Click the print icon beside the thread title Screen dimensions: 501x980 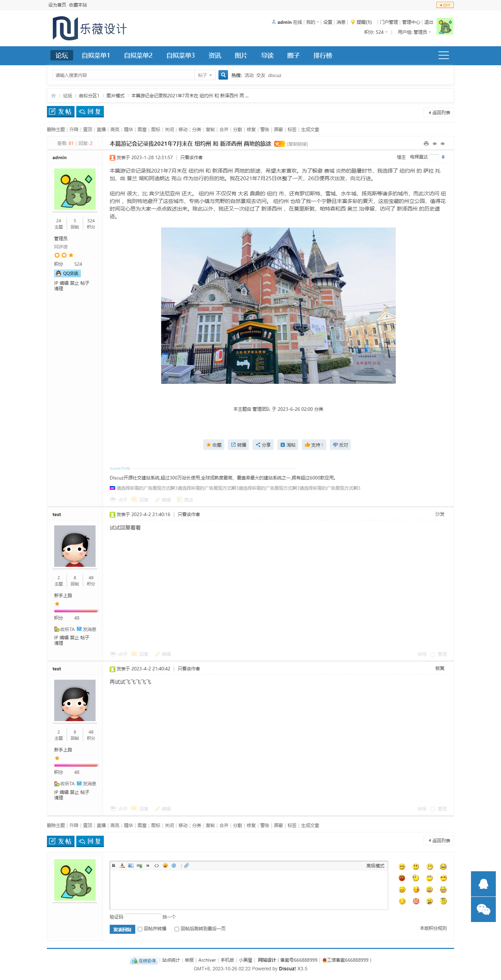[426, 143]
